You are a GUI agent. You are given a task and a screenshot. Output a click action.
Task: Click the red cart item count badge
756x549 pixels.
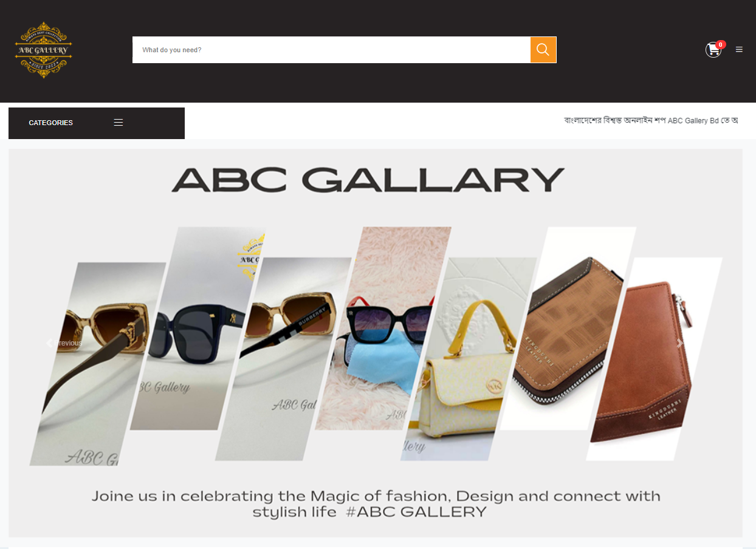[x=721, y=44]
